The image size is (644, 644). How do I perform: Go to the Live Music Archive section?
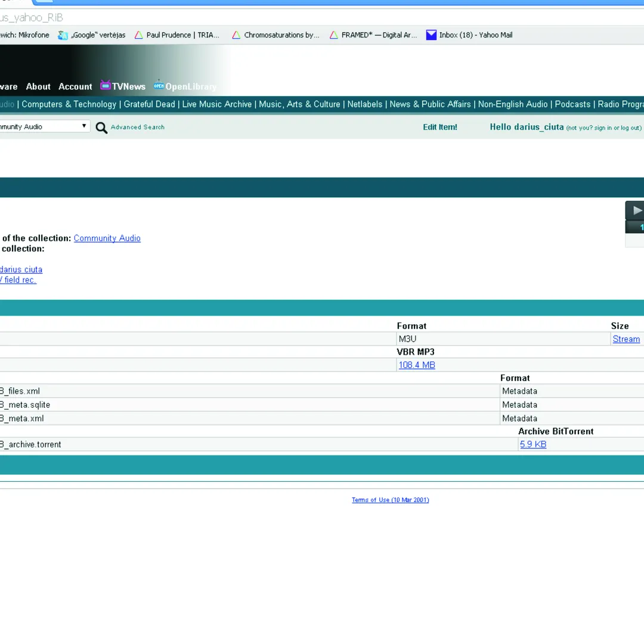coord(217,104)
